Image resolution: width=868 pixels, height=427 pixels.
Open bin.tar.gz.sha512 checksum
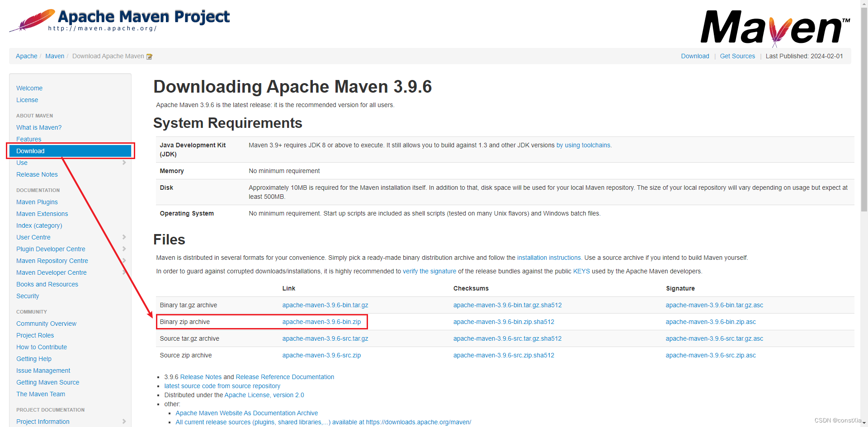pyautogui.click(x=507, y=305)
